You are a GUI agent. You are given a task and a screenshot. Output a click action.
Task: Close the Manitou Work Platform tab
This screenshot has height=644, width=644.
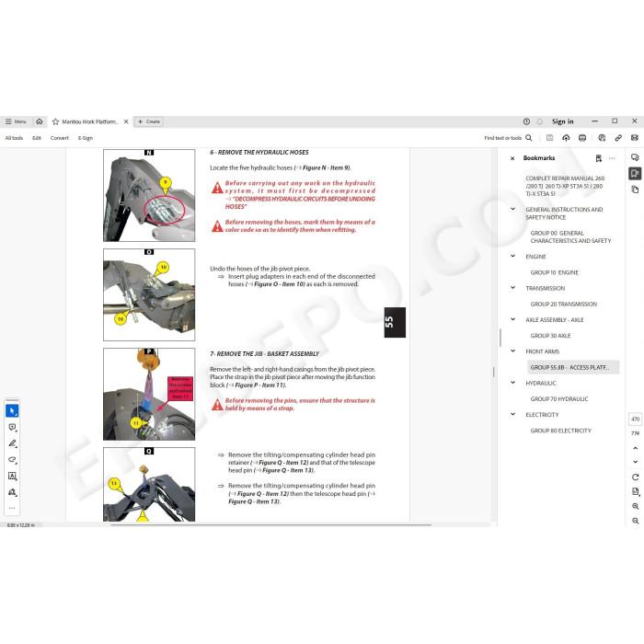pyautogui.click(x=126, y=121)
